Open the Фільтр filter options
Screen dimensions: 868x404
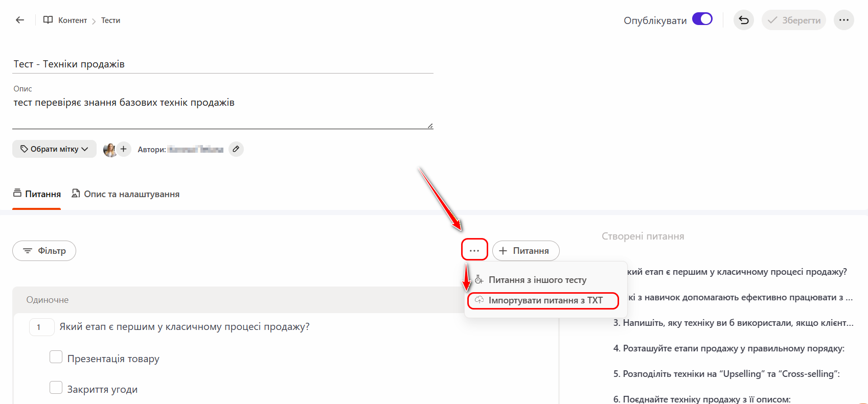coord(44,251)
